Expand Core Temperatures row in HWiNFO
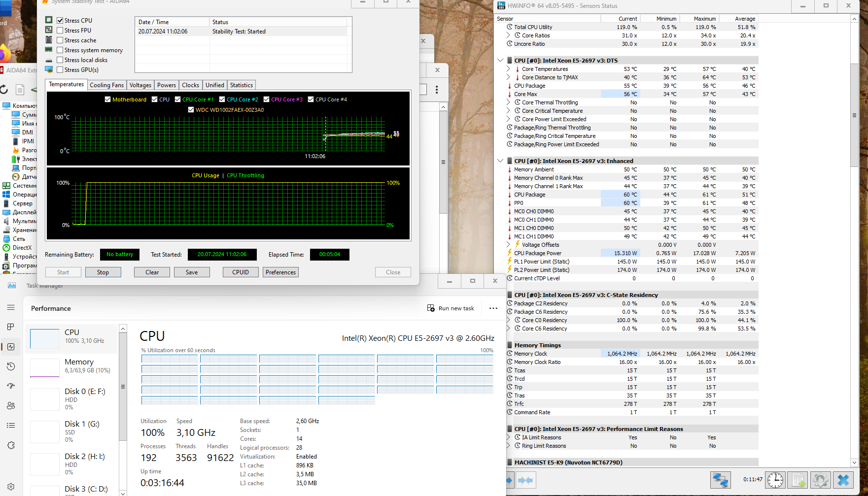868x496 pixels. point(508,69)
